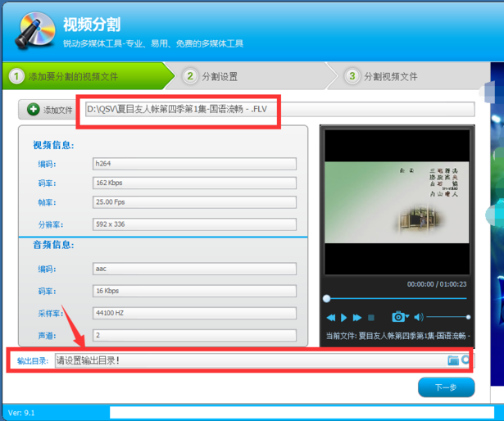This screenshot has width=504, height=421.
Task: Expand the snapshot options arrow beside camera
Action: pos(407,316)
